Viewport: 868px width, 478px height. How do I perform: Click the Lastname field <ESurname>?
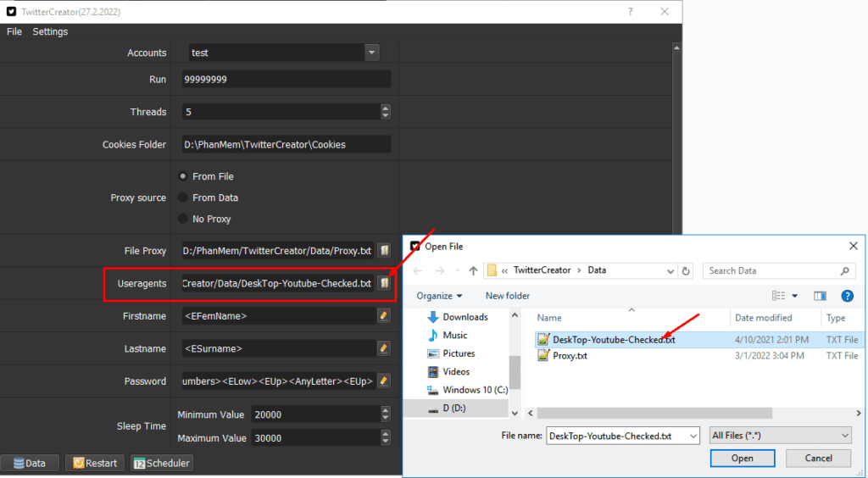[x=278, y=348]
